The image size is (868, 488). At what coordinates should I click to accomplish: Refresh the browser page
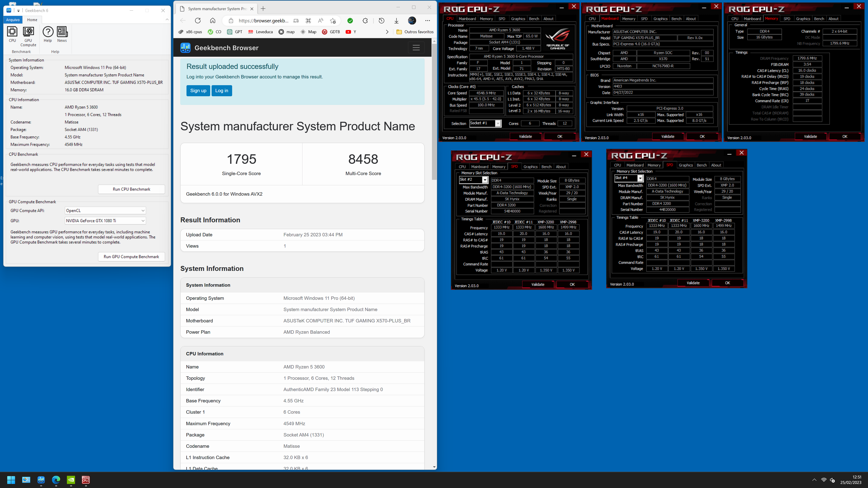pyautogui.click(x=198, y=21)
